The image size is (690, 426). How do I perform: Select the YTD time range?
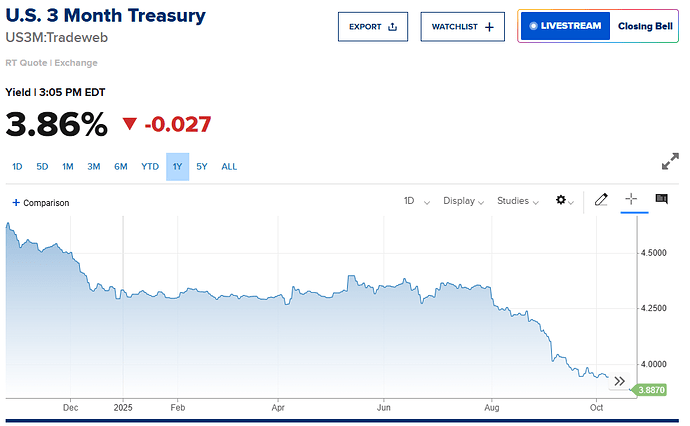150,167
